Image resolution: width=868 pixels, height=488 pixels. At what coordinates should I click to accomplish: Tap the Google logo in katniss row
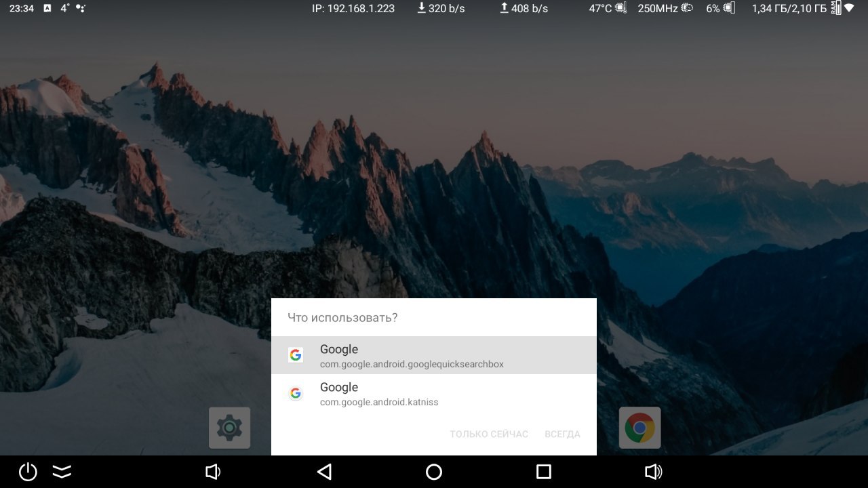pos(295,393)
